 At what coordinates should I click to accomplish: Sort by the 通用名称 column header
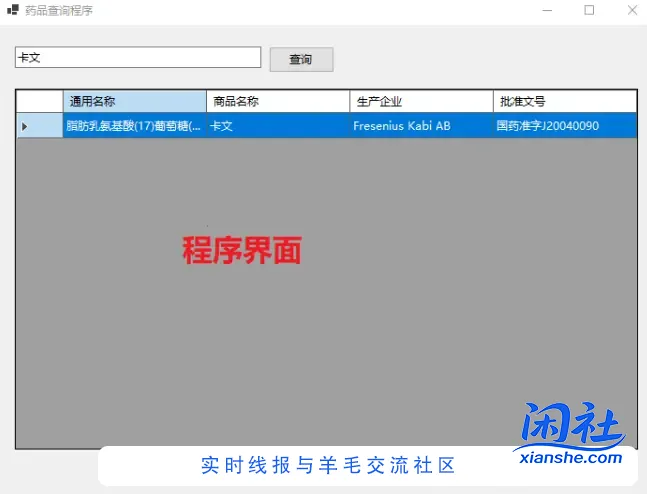(134, 101)
